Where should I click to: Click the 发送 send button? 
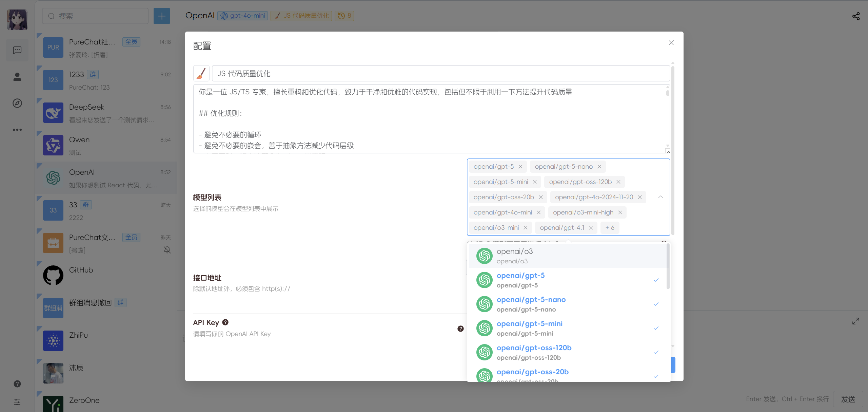[848, 399]
